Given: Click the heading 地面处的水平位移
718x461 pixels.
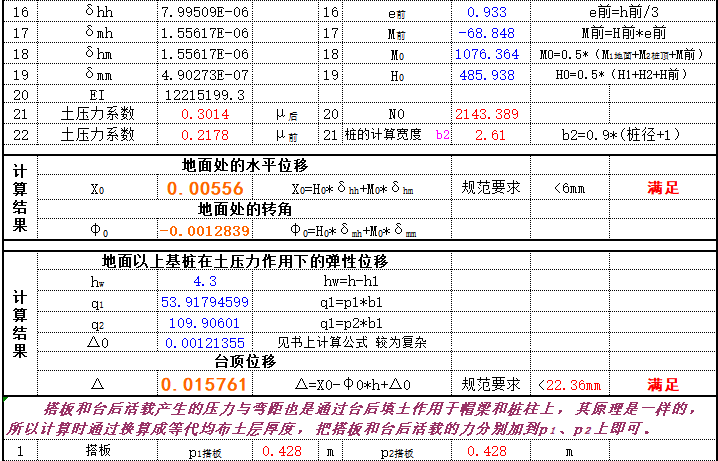Looking at the screenshot, I should (245, 165).
